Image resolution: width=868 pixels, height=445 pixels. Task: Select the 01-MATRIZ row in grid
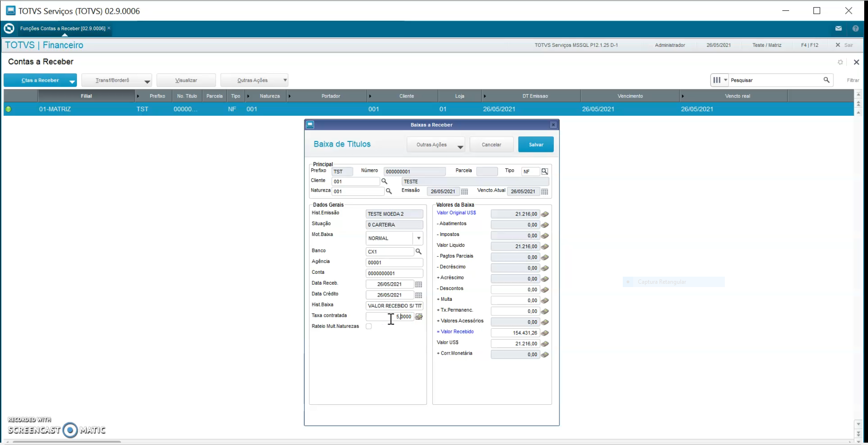(429, 109)
